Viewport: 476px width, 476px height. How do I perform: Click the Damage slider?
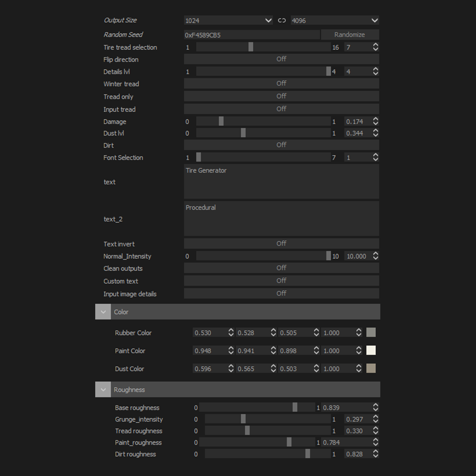tap(263, 121)
